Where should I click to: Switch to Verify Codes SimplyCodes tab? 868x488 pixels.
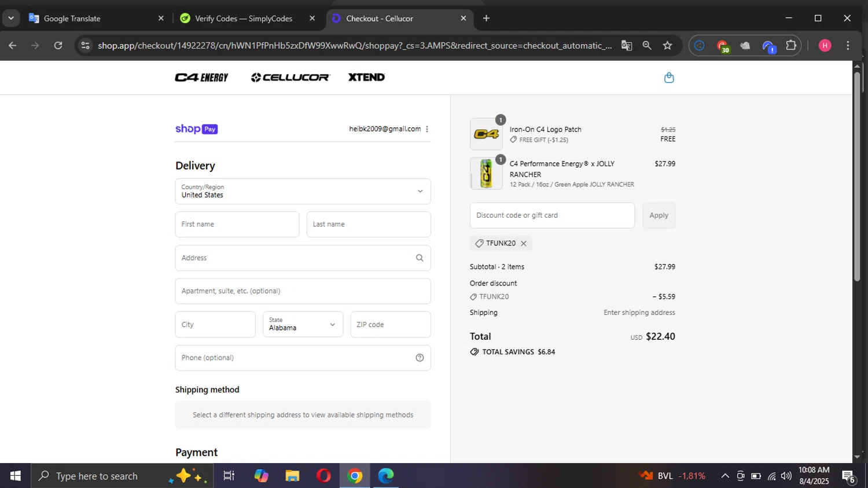pyautogui.click(x=249, y=19)
